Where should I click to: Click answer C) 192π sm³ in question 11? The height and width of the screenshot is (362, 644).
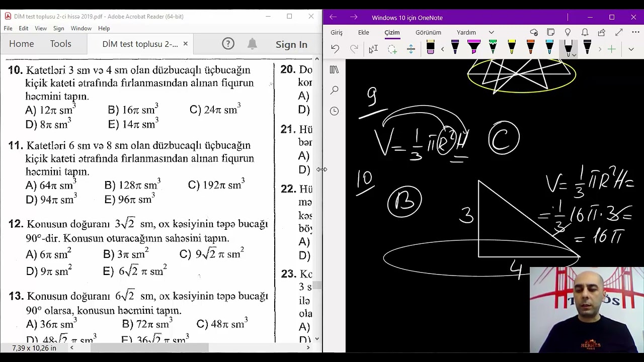click(x=216, y=184)
